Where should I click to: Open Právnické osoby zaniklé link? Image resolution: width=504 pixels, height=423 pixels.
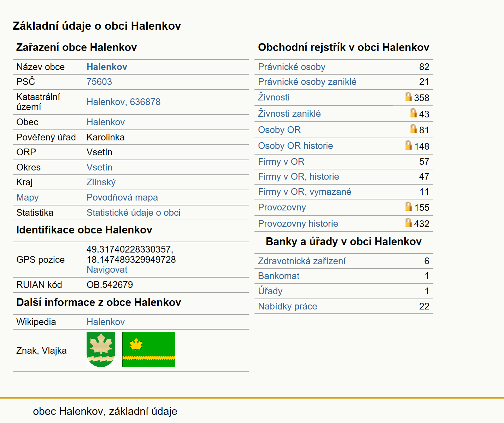pos(307,82)
